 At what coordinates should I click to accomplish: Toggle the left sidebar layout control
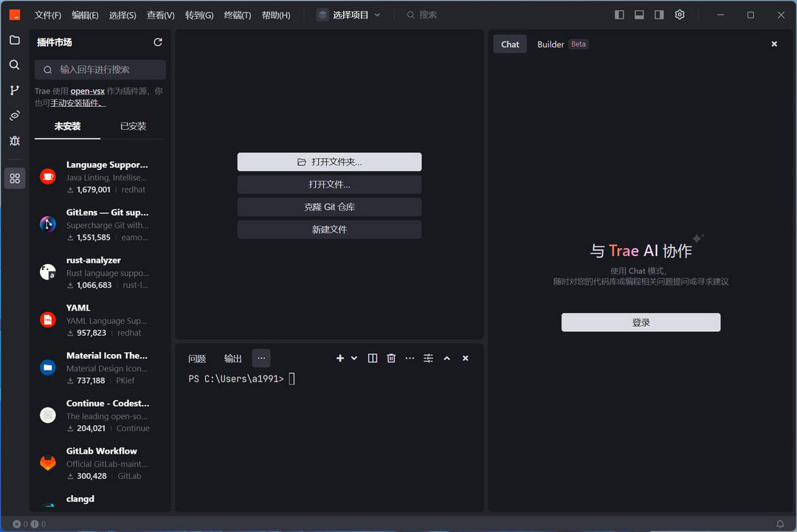pyautogui.click(x=619, y=14)
